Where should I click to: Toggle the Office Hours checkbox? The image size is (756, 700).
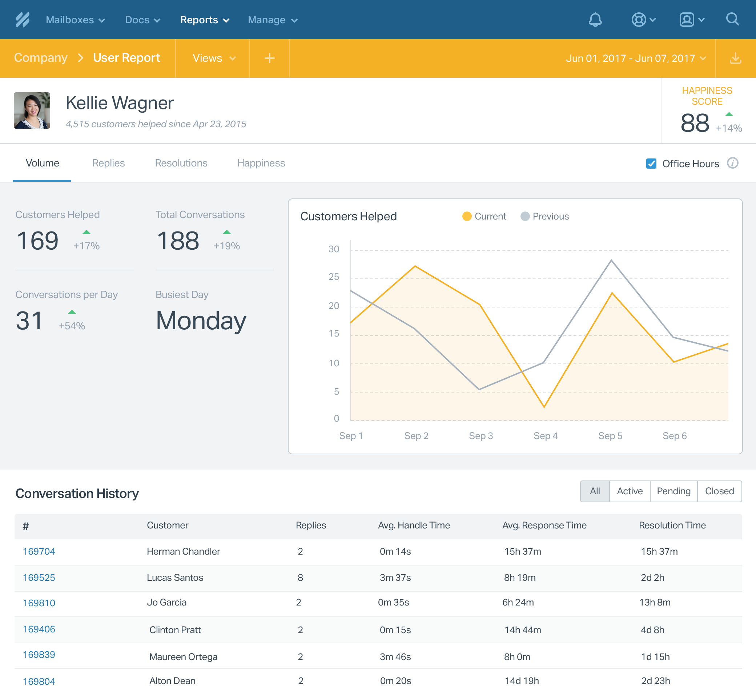click(651, 164)
